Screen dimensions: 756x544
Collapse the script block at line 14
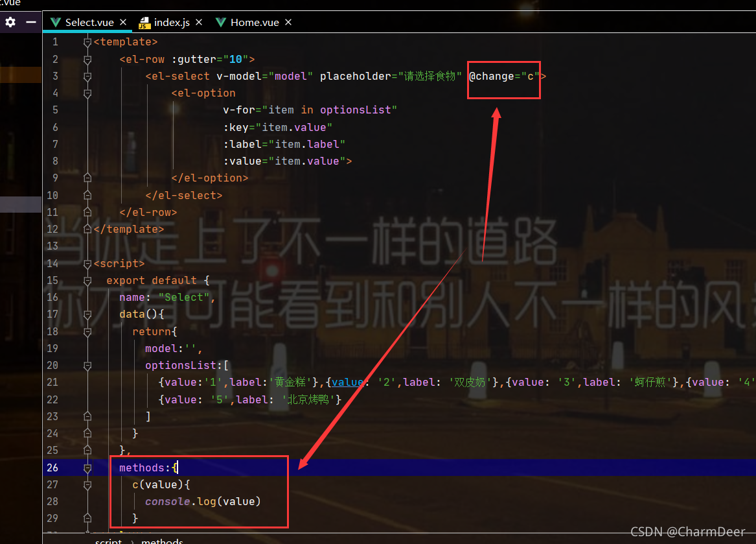[87, 264]
